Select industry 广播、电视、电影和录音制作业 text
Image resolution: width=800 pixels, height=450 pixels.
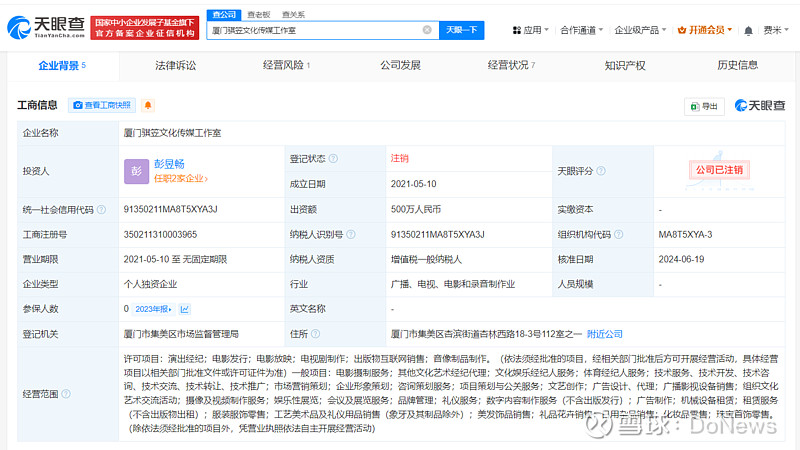pyautogui.click(x=453, y=284)
